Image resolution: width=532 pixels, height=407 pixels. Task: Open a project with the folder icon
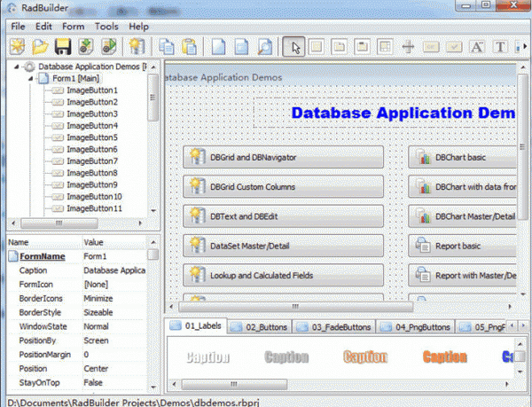(x=40, y=46)
